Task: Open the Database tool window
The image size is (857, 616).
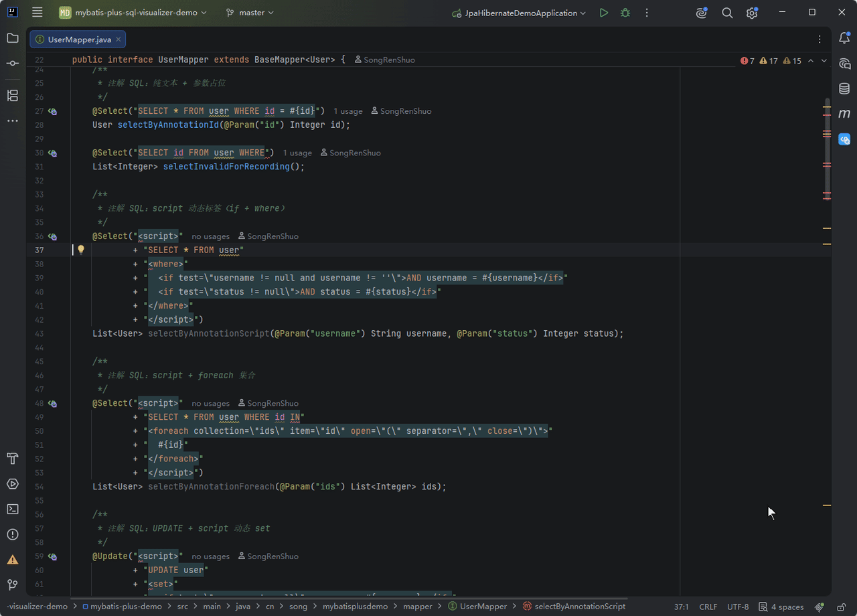Action: (x=844, y=88)
